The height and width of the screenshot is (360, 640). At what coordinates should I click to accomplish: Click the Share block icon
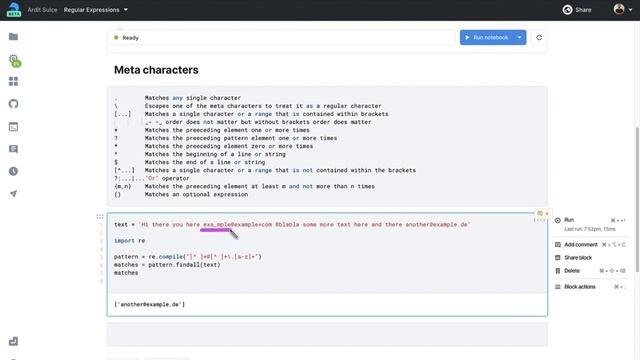pyautogui.click(x=558, y=258)
